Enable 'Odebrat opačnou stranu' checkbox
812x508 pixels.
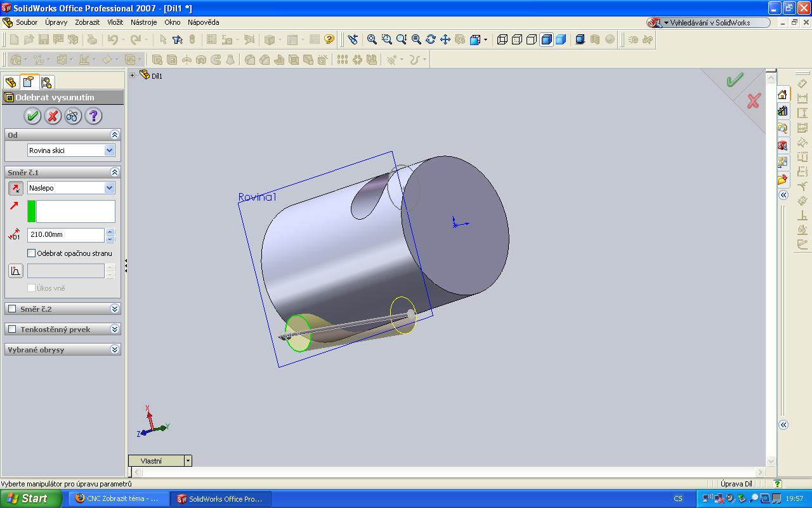click(x=32, y=253)
